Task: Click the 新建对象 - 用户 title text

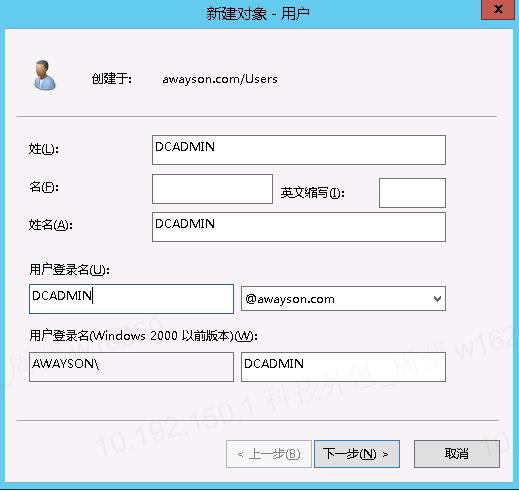Action: coord(258,14)
